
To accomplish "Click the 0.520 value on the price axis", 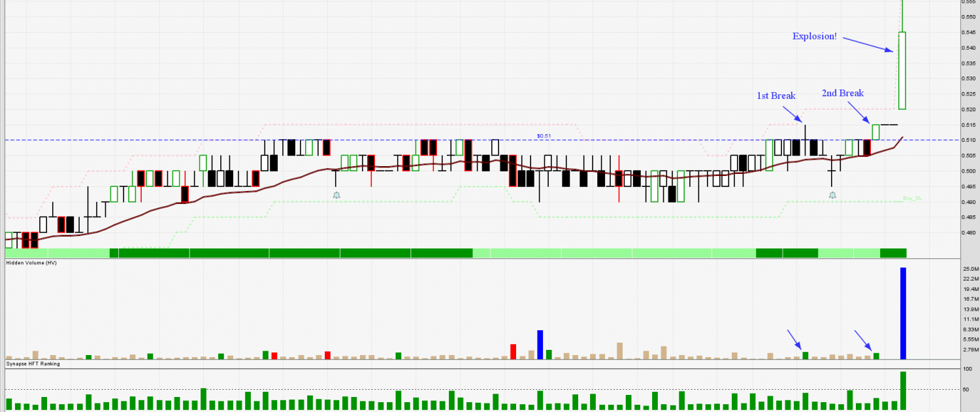I will 968,109.
